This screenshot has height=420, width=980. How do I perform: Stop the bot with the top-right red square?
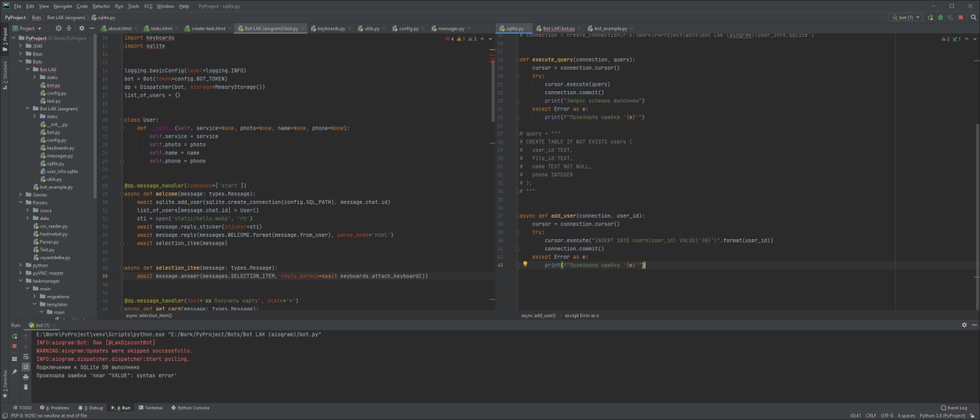click(961, 17)
